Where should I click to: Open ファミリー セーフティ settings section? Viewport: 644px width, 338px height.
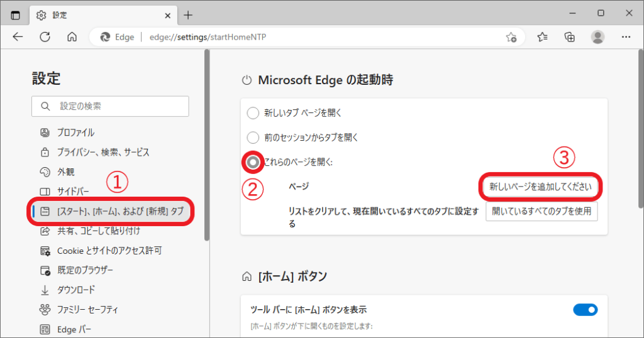(x=79, y=310)
